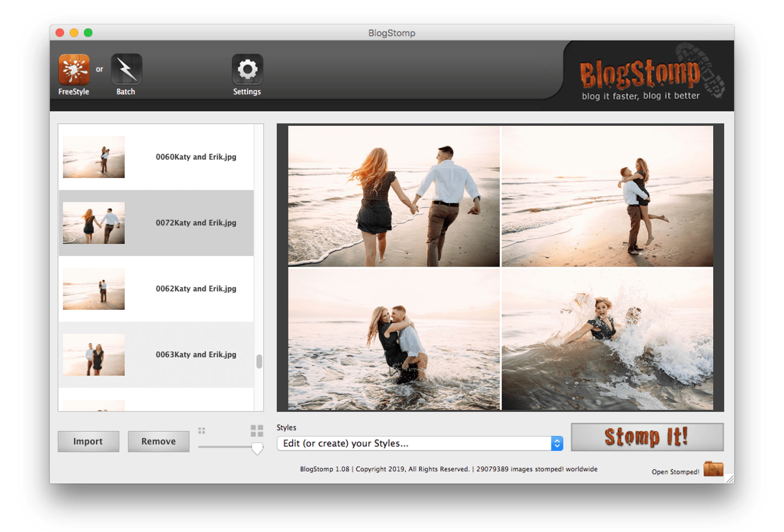Click the Open Stomped! label
Viewport: 784px width, 532px height.
point(675,472)
